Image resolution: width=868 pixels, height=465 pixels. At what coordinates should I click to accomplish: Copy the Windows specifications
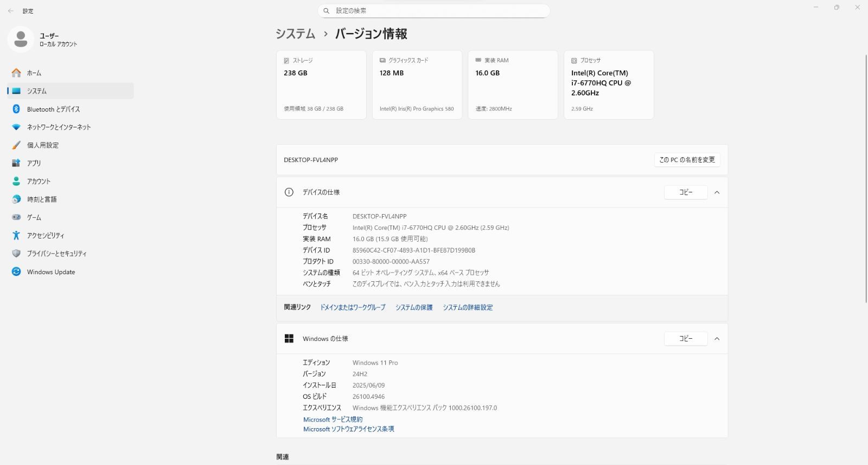(686, 339)
